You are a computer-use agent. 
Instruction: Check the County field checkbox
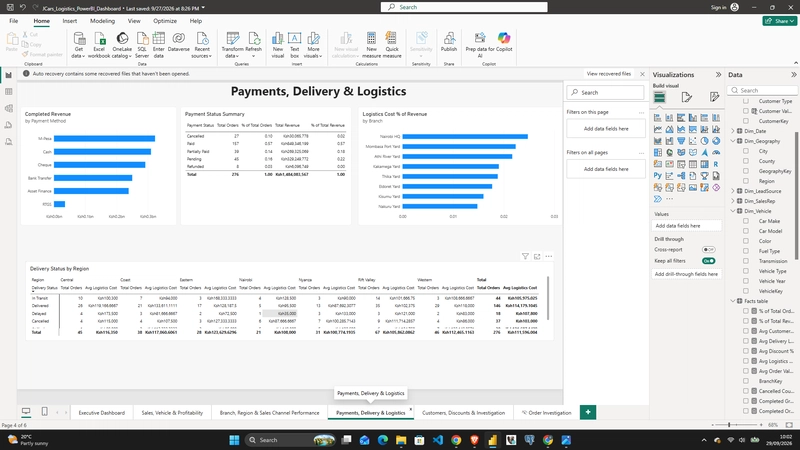tap(746, 161)
